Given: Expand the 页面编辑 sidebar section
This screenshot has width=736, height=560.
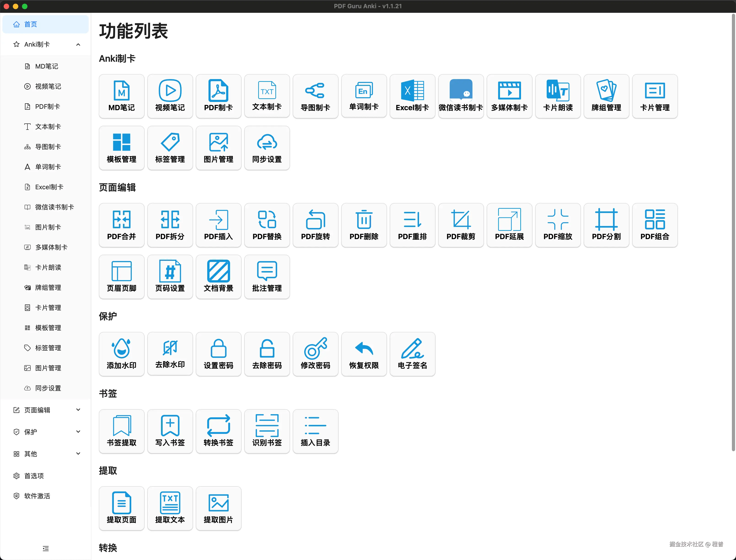Looking at the screenshot, I should 45,410.
